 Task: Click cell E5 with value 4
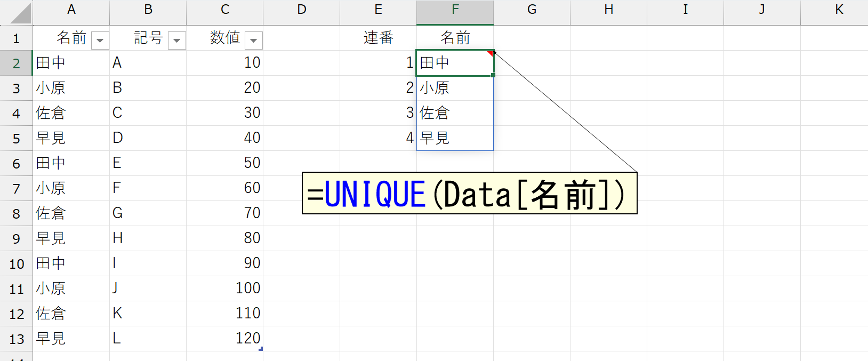(x=379, y=138)
